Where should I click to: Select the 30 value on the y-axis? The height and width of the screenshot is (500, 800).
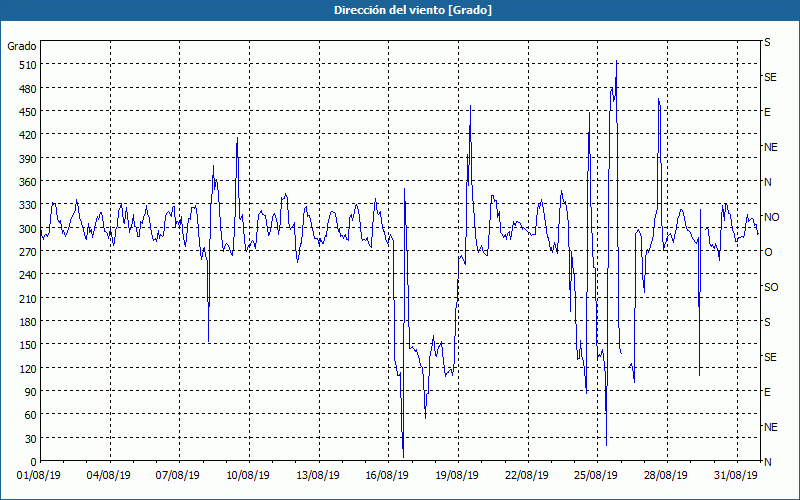point(30,439)
